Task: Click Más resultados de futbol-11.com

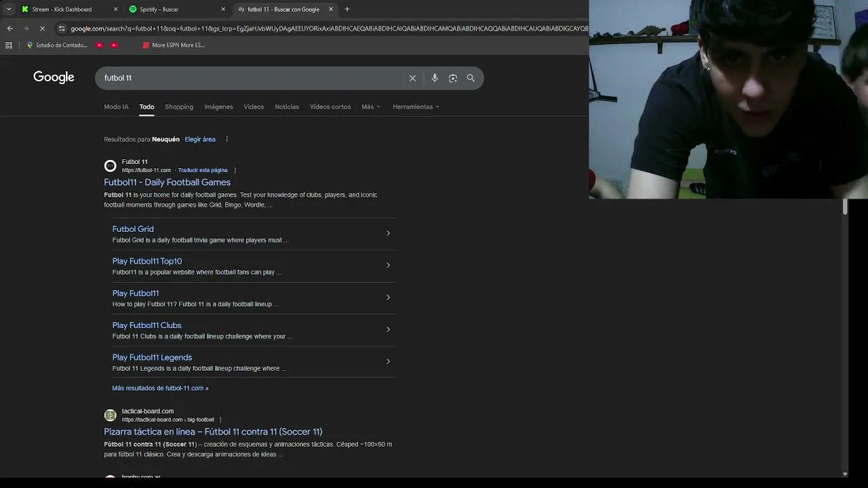Action: click(x=160, y=388)
